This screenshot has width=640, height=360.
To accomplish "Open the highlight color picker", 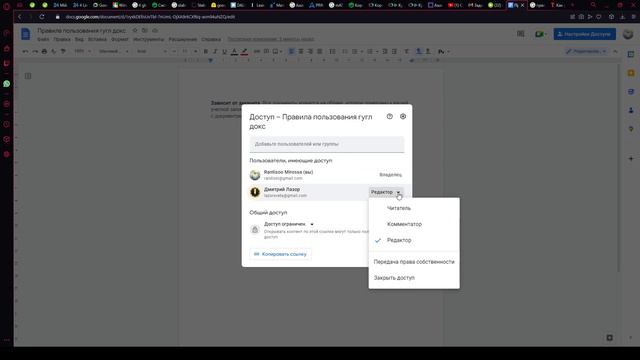I will click(x=244, y=51).
